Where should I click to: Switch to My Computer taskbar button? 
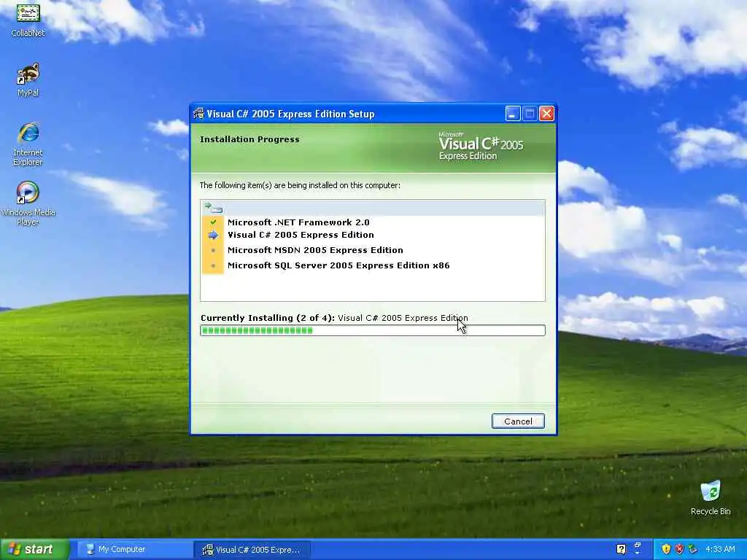pyautogui.click(x=135, y=549)
